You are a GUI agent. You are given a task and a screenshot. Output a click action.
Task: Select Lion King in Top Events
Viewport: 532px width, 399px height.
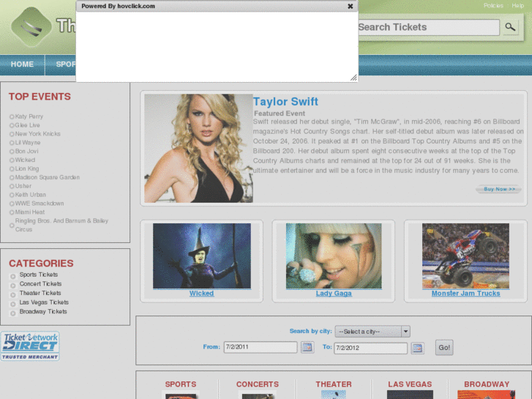pyautogui.click(x=27, y=168)
